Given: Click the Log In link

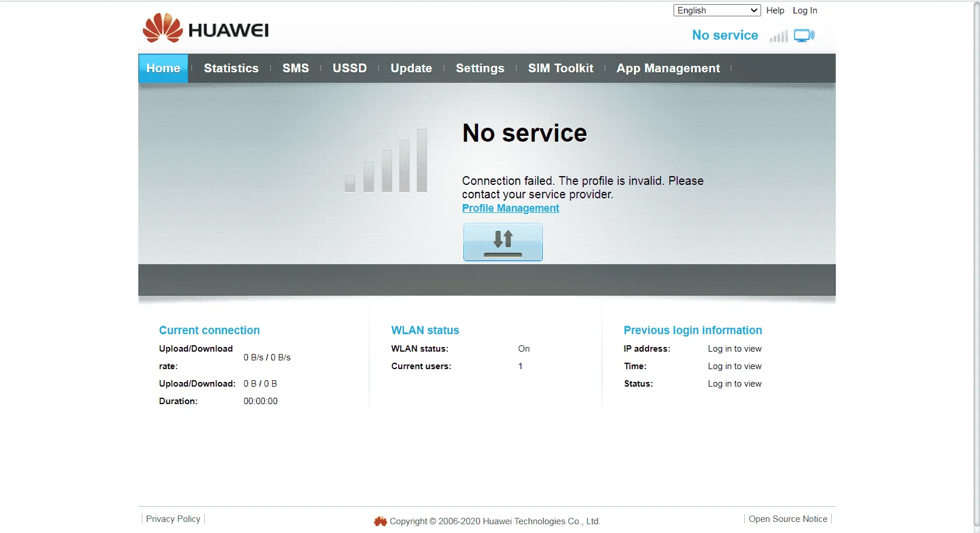Looking at the screenshot, I should (x=805, y=10).
